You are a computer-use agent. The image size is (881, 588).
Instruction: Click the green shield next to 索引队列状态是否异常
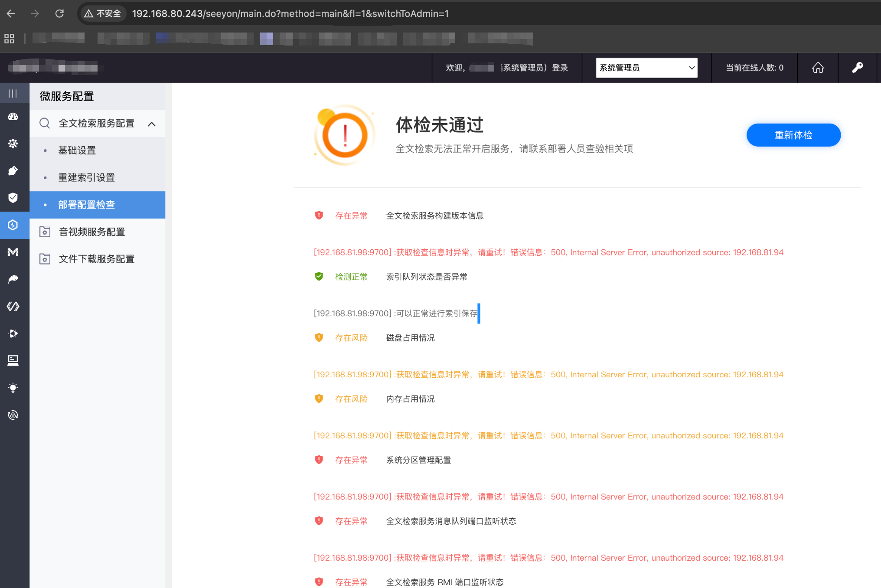pos(319,277)
